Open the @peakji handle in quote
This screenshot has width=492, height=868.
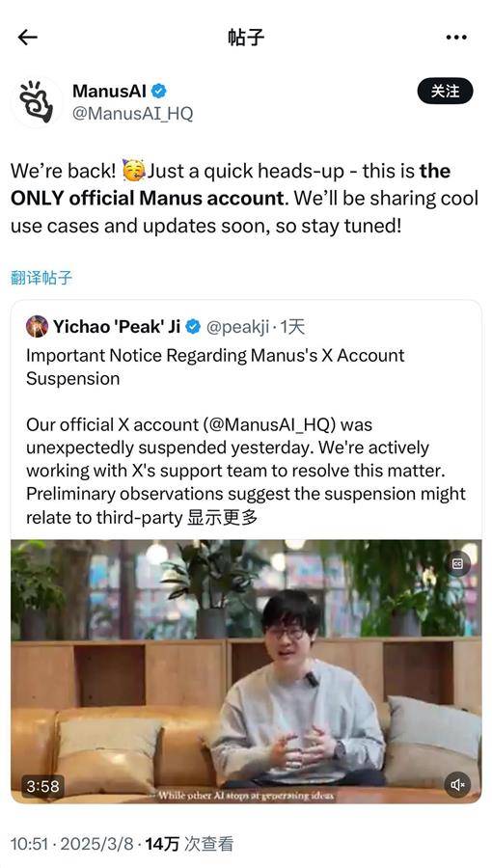tap(237, 327)
